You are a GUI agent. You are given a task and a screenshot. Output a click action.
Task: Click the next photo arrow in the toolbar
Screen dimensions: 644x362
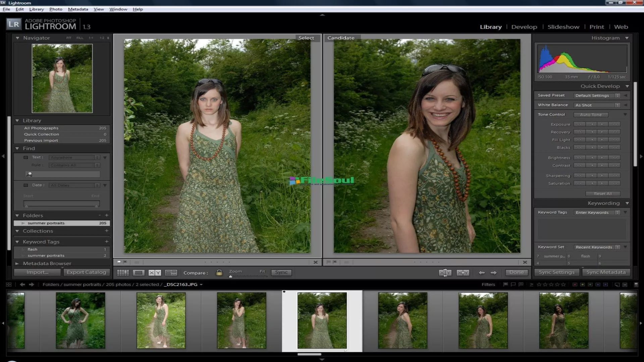(x=494, y=273)
